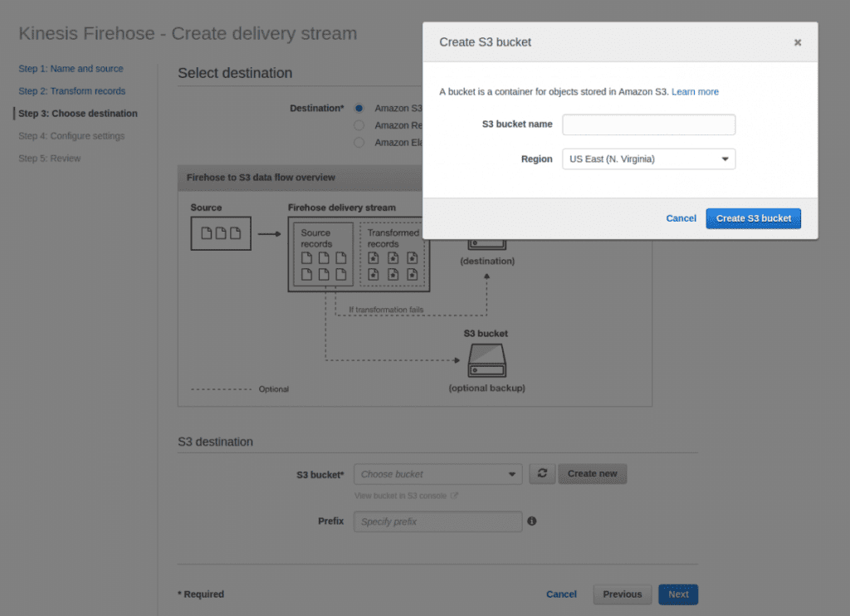Click the info icon beside the Prefix field
Image resolution: width=850 pixels, height=616 pixels.
pos(532,521)
